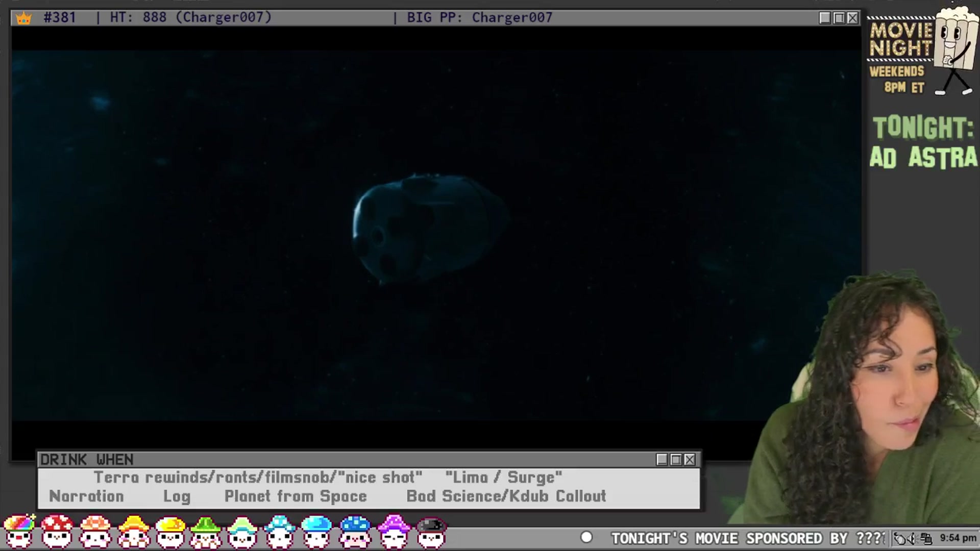Screen dimensions: 980x551
Task: Click "BIG PP: Charger007" in title bar
Action: (480, 17)
